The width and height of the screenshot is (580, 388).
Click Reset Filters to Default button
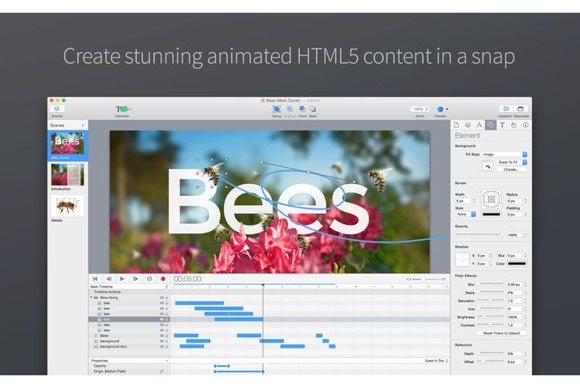(501, 333)
